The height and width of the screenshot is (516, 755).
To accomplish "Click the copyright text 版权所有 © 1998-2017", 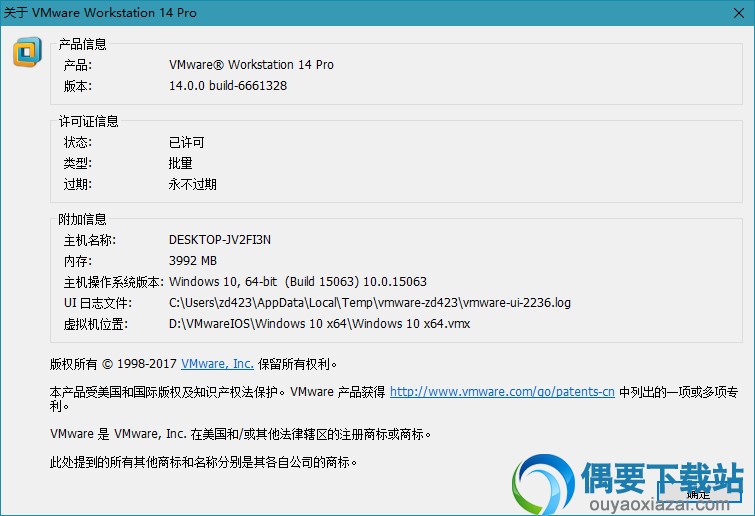I will coord(113,364).
